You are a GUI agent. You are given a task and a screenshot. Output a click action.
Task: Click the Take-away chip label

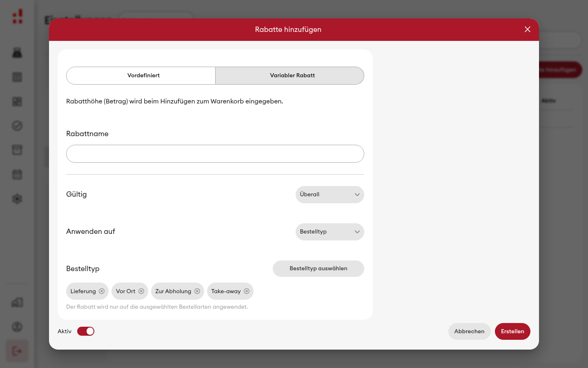226,291
